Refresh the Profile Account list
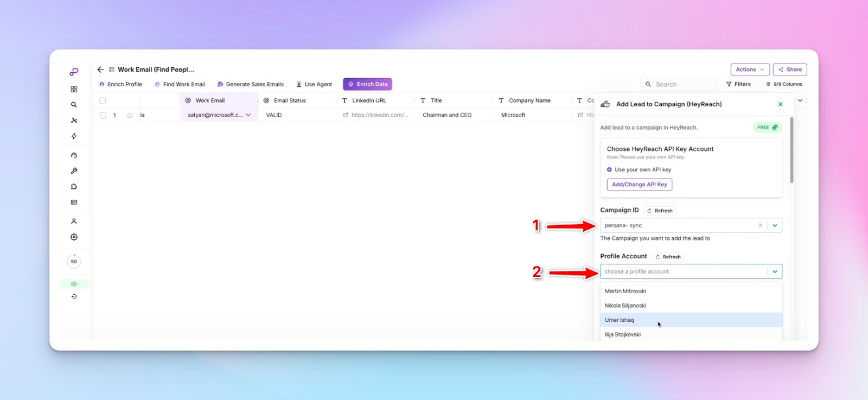Image resolution: width=868 pixels, height=400 pixels. coord(668,257)
